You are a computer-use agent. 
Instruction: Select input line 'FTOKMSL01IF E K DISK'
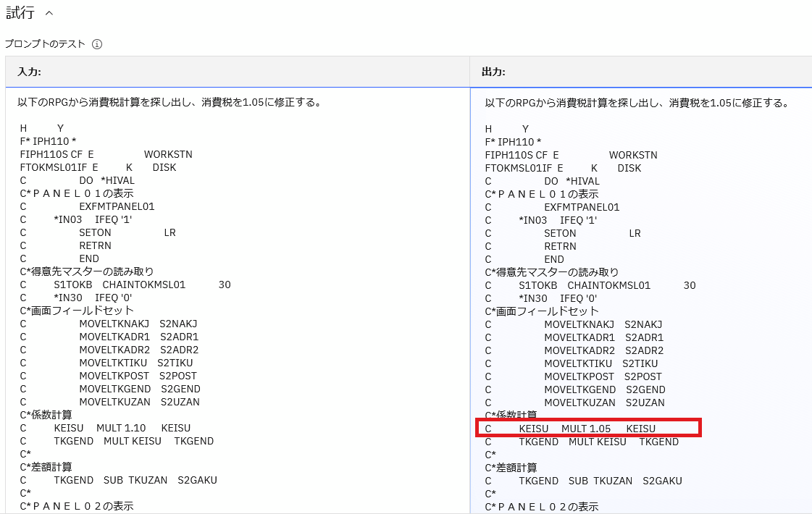coord(98,168)
